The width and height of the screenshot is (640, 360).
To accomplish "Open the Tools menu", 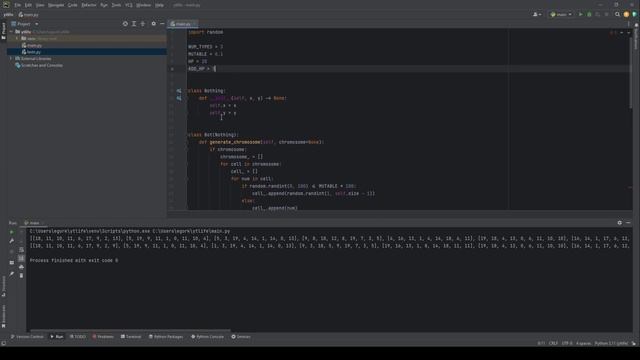I will (116, 5).
